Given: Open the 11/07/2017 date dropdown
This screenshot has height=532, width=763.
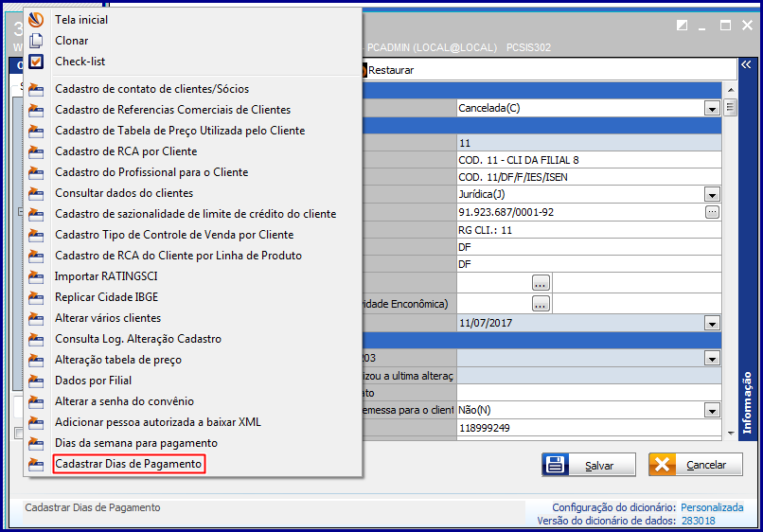Looking at the screenshot, I should coord(712,323).
